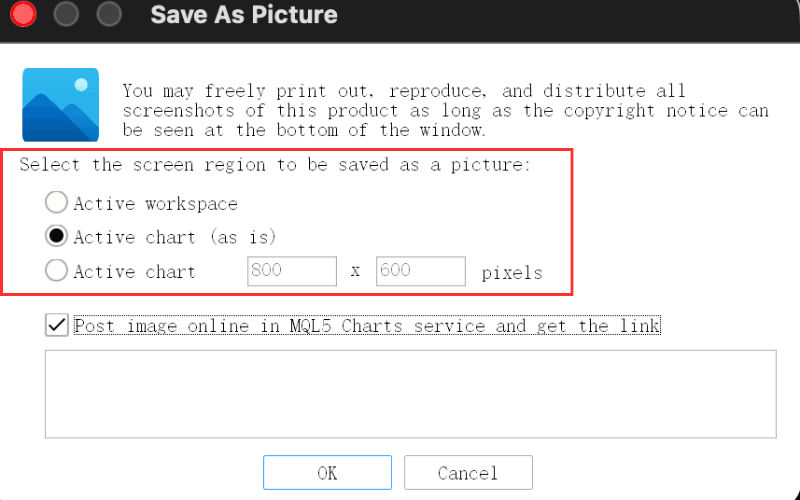Choose the Active chart (as is) radio button
The image size is (800, 500).
point(56,236)
